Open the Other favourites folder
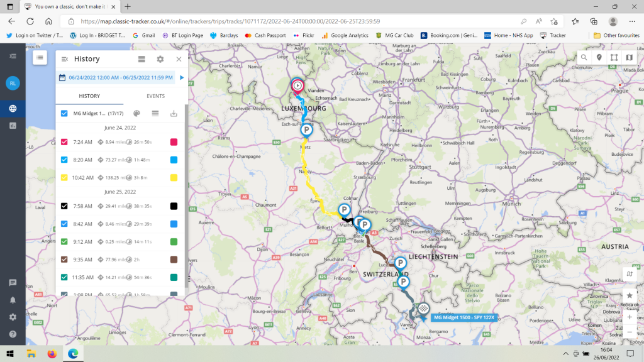Viewport: 644px width, 362px height. coord(616,35)
